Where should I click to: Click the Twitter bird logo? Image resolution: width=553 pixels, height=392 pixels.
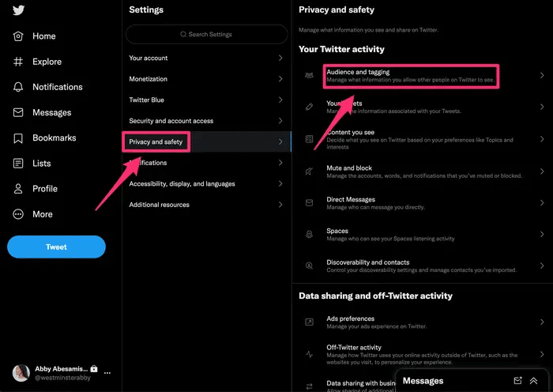click(x=18, y=10)
